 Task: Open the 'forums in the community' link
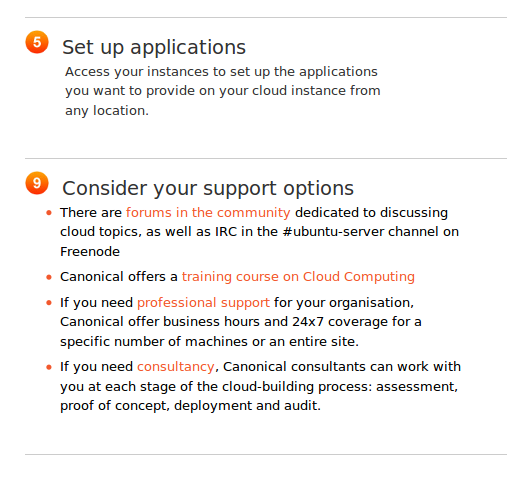208,213
